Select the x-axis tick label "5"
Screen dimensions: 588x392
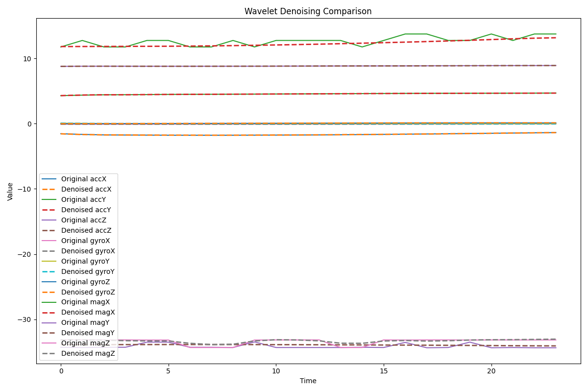tap(168, 371)
